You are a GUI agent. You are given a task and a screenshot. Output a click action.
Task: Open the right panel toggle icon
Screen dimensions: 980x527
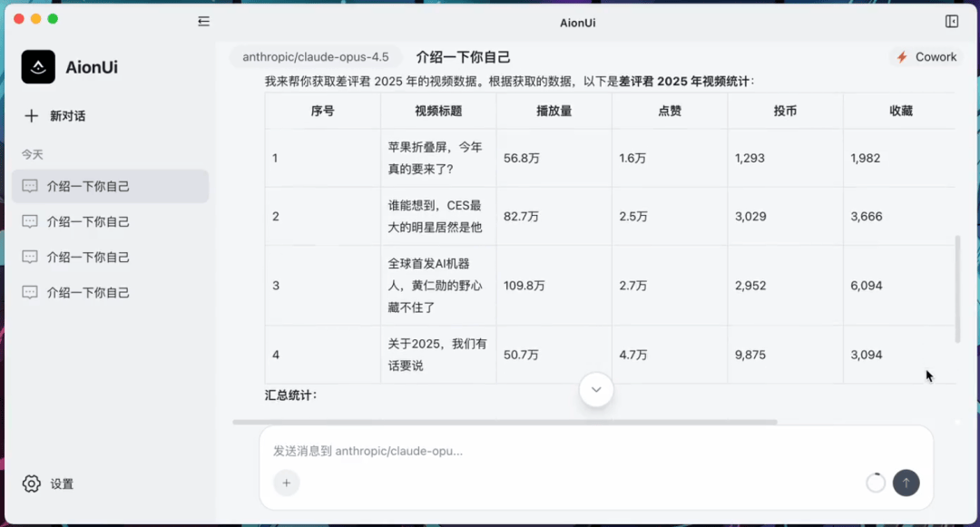pos(951,22)
